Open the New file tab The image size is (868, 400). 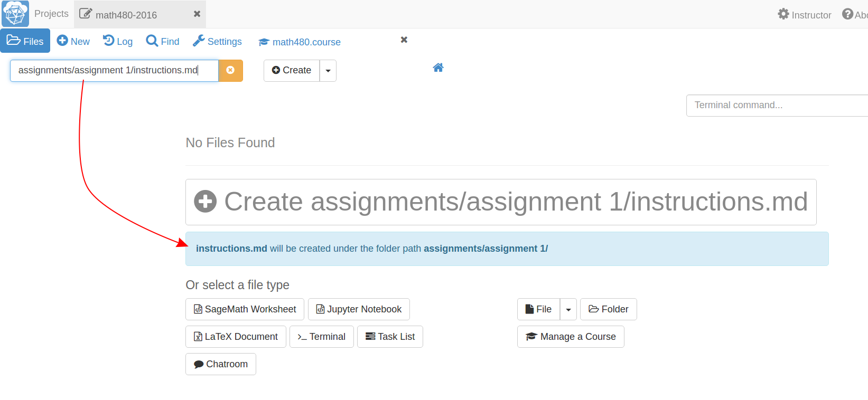73,41
